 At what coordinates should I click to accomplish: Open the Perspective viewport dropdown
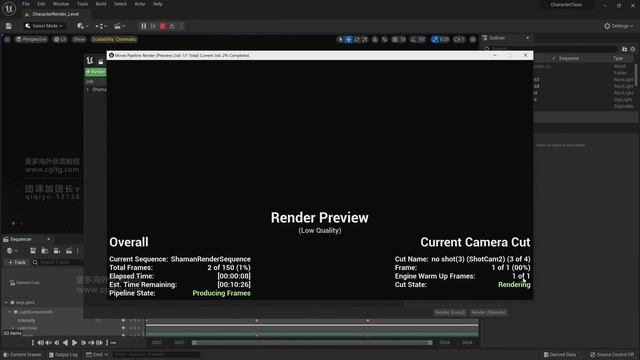[31, 40]
